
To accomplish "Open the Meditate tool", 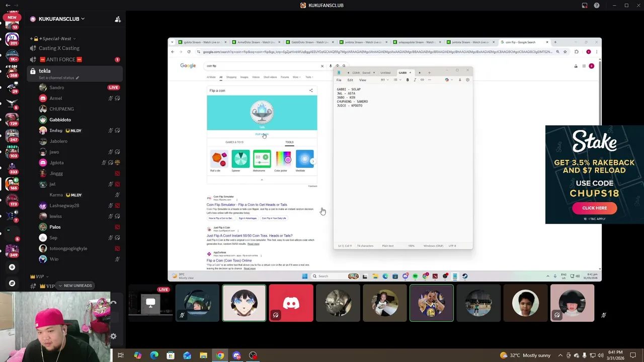I will (x=304, y=161).
